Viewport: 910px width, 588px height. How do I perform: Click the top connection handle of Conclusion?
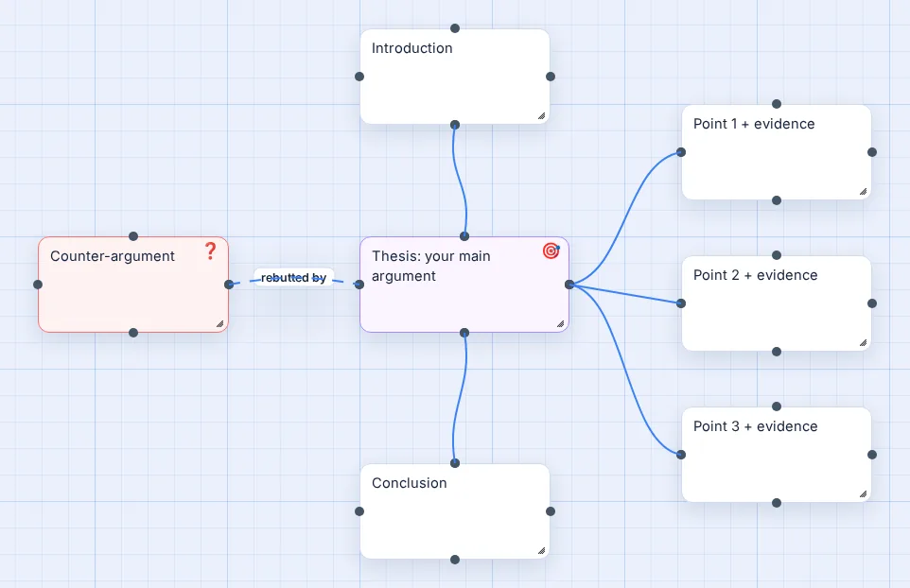click(x=455, y=463)
